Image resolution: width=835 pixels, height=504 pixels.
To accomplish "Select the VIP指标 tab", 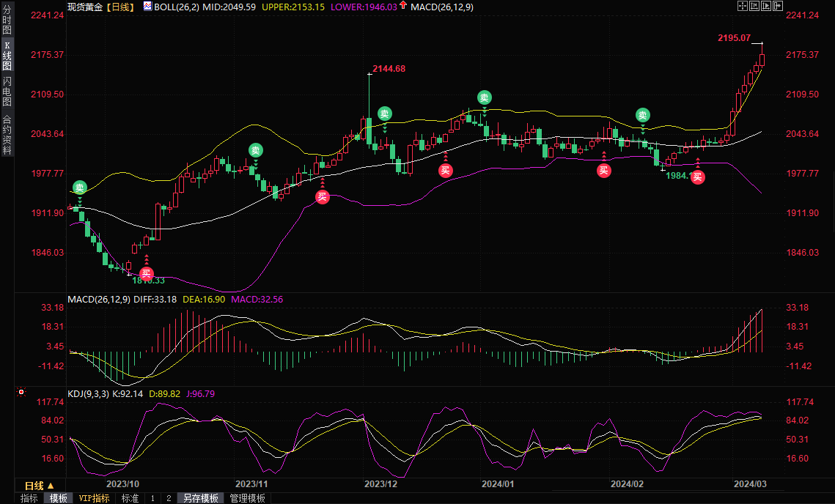I will pyautogui.click(x=94, y=498).
